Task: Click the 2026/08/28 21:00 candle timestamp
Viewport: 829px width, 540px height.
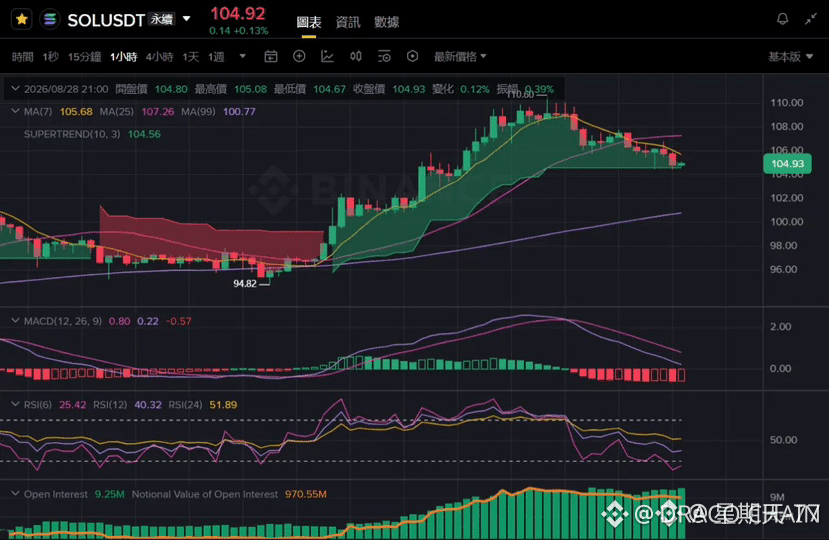Action: click(66, 89)
